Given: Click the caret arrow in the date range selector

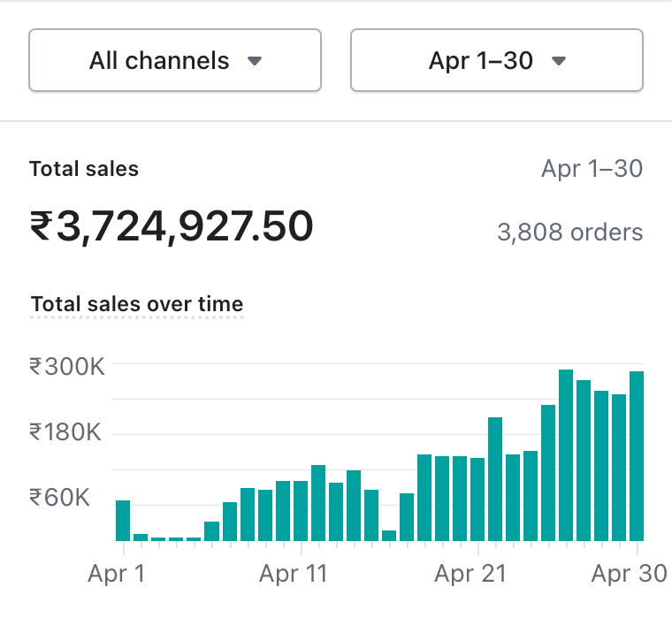Looking at the screenshot, I should click(x=558, y=61).
